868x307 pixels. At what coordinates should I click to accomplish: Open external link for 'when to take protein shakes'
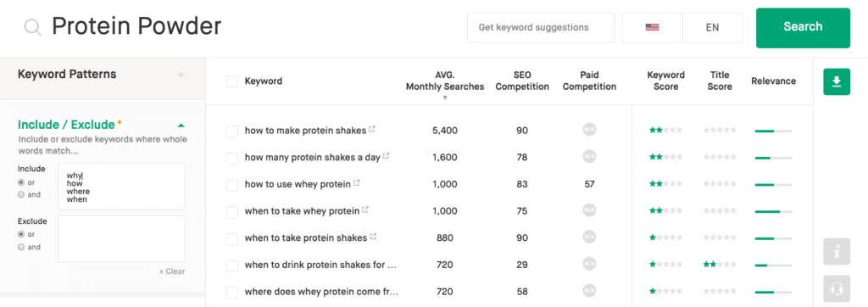click(x=373, y=237)
